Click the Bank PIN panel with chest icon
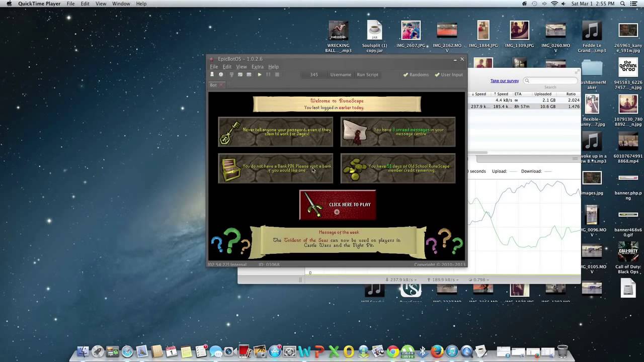The image size is (644, 362). click(x=275, y=168)
